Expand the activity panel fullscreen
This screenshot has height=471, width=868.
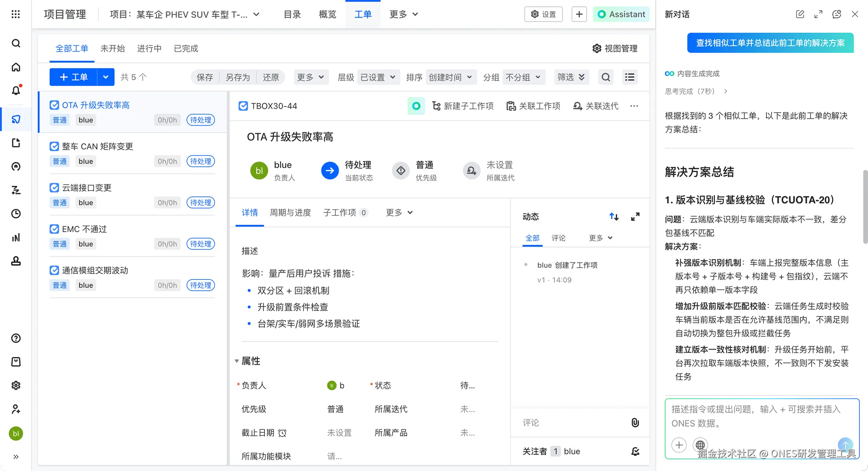click(x=635, y=217)
